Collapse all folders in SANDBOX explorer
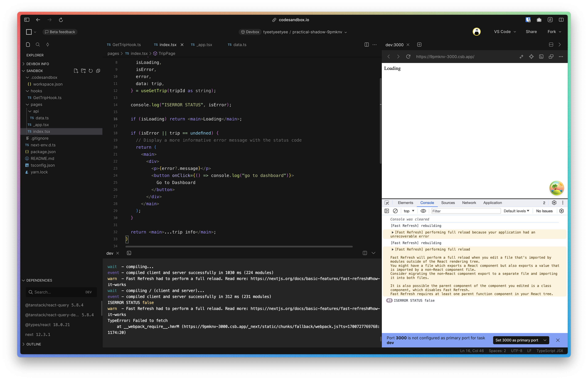This screenshot has height=380, width=588. pyautogui.click(x=98, y=71)
